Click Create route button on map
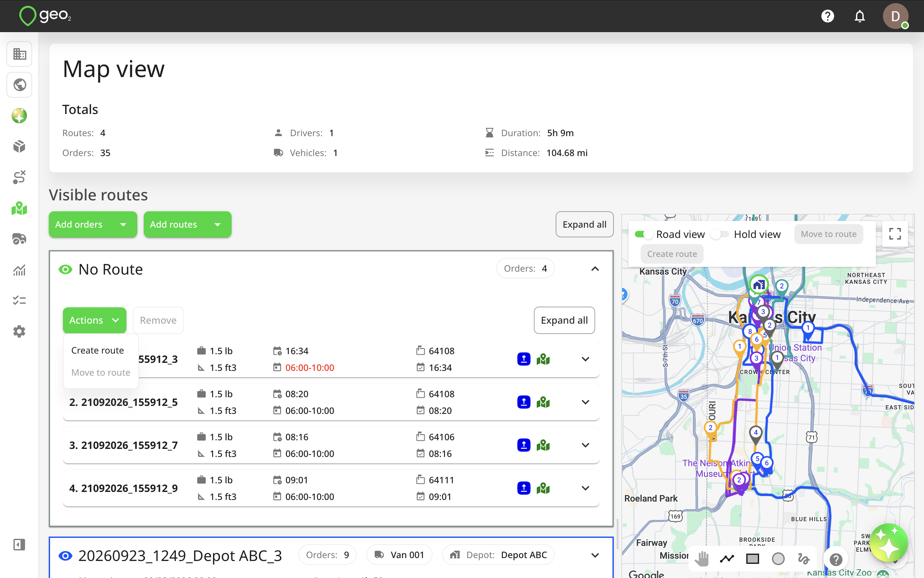Viewport: 924px width, 578px height. (x=672, y=254)
